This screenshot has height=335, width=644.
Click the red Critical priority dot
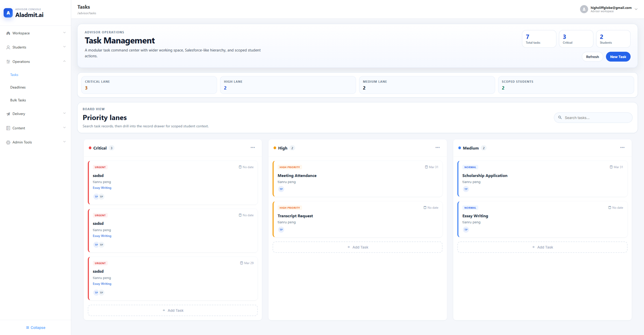point(89,148)
